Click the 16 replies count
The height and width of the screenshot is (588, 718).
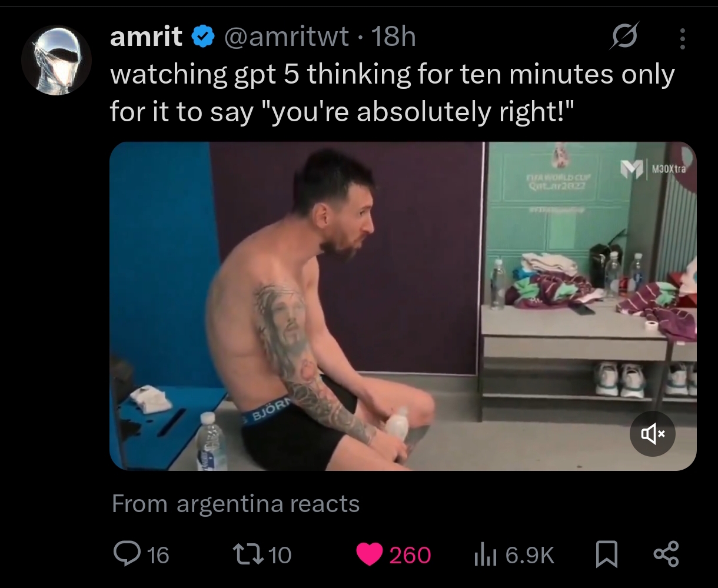(x=158, y=554)
